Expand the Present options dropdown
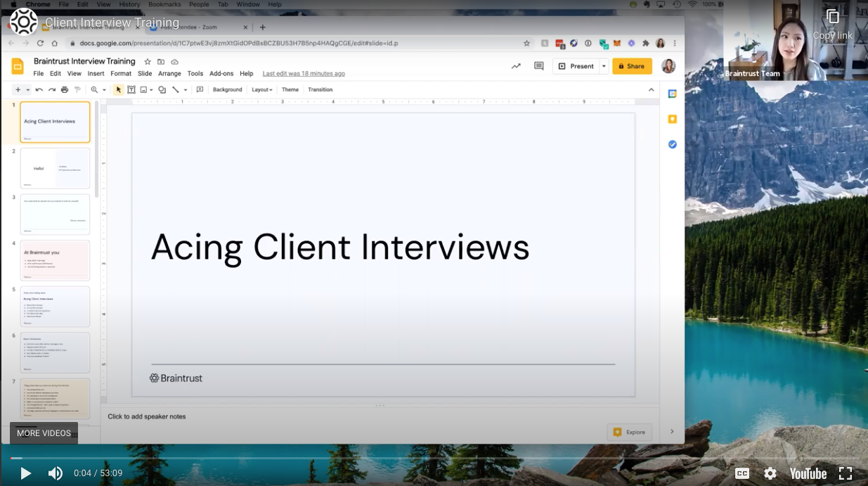The image size is (868, 486). point(603,66)
